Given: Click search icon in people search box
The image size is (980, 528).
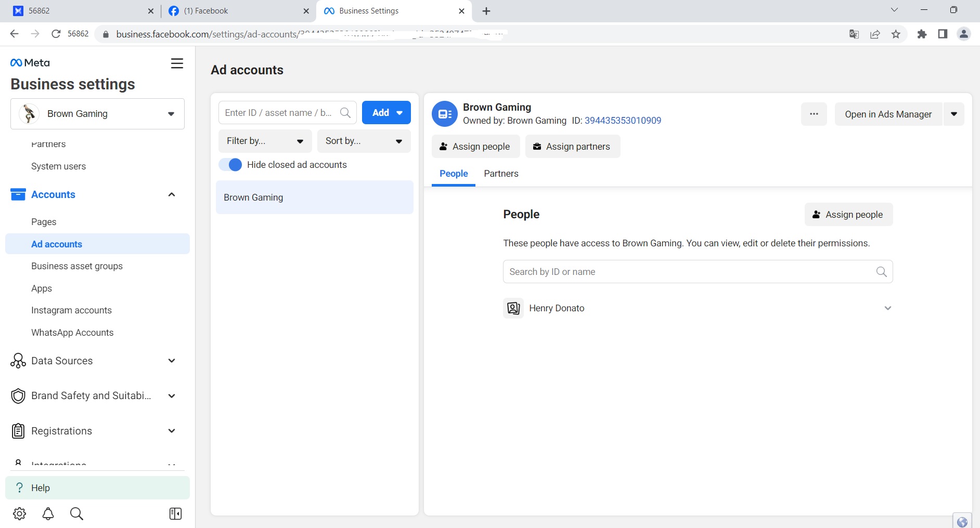Looking at the screenshot, I should click(x=881, y=272).
